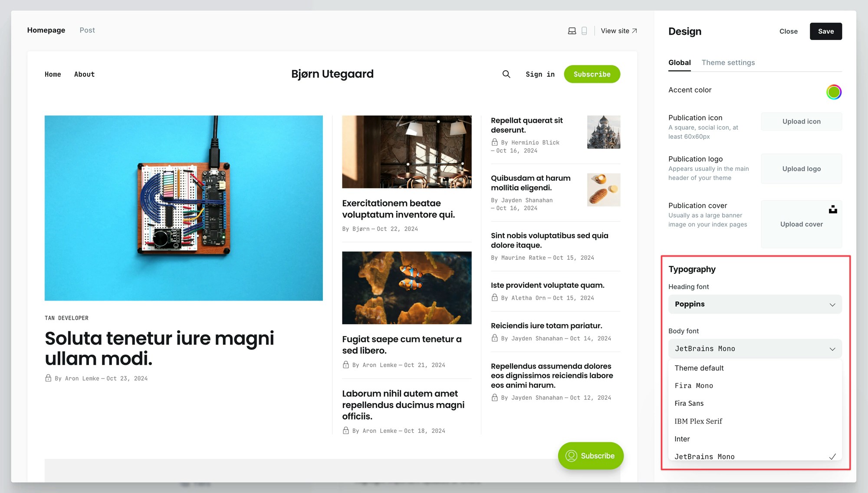The height and width of the screenshot is (493, 868).
Task: Click View site external arrow icon
Action: [x=634, y=31]
